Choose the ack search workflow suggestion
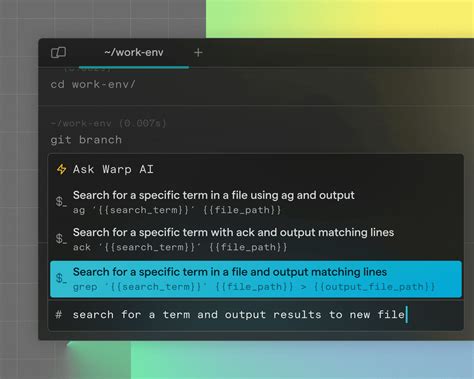 point(256,239)
